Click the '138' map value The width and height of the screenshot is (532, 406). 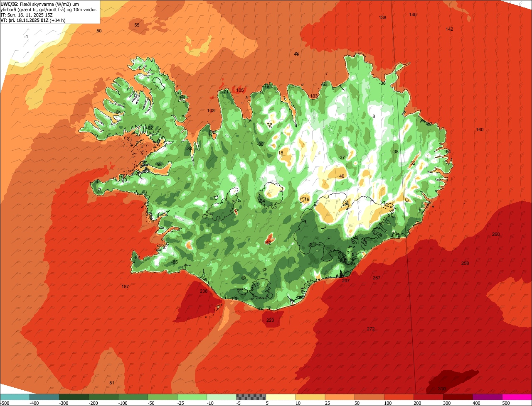(x=382, y=17)
